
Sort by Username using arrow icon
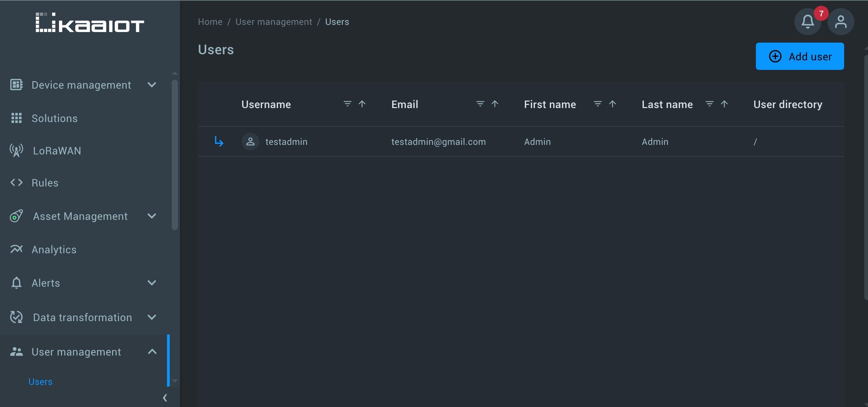pyautogui.click(x=362, y=104)
